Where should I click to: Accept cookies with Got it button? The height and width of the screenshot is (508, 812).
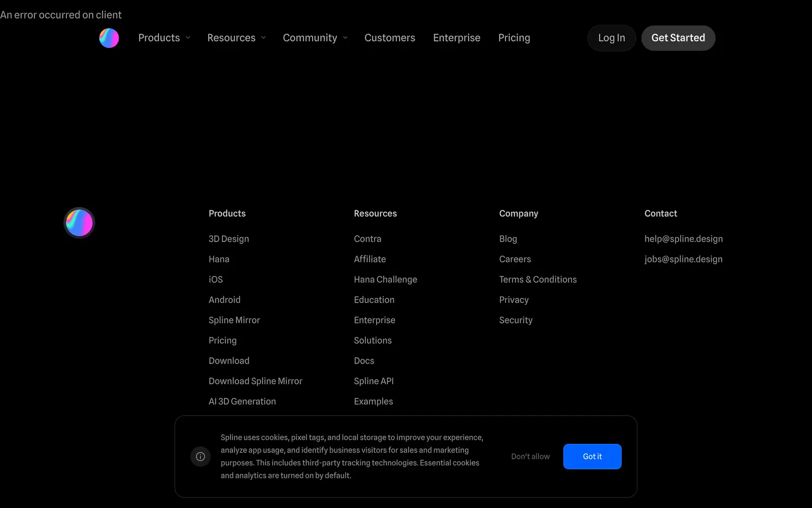coord(592,457)
